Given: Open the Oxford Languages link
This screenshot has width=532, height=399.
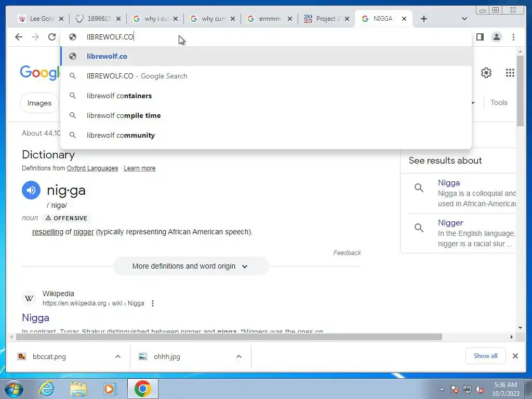Looking at the screenshot, I should pyautogui.click(x=92, y=168).
